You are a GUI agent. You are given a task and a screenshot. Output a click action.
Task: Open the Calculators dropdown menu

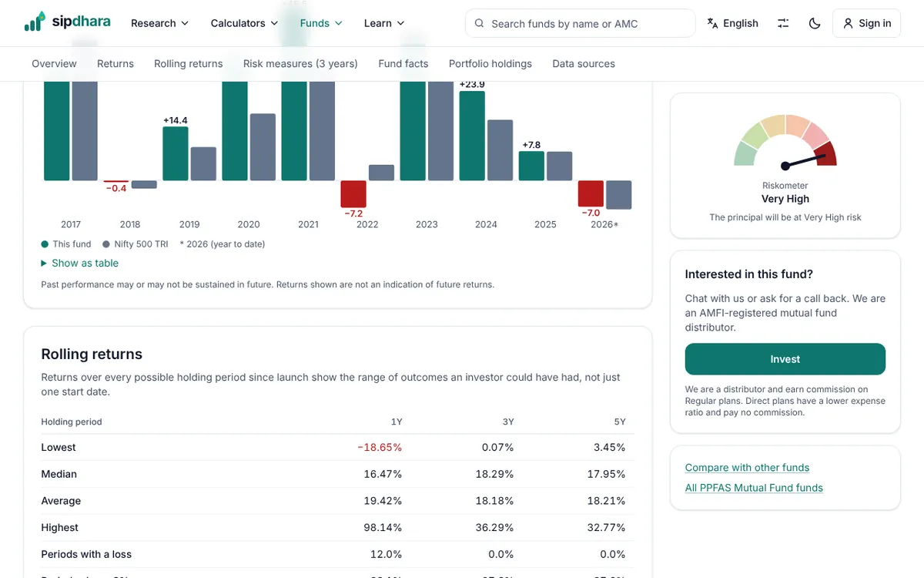point(244,23)
